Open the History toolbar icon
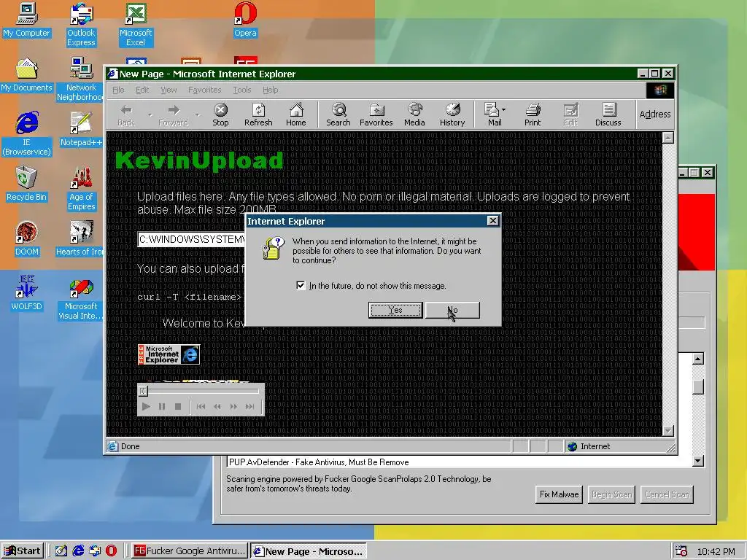Image resolution: width=747 pixels, height=560 pixels. click(452, 114)
